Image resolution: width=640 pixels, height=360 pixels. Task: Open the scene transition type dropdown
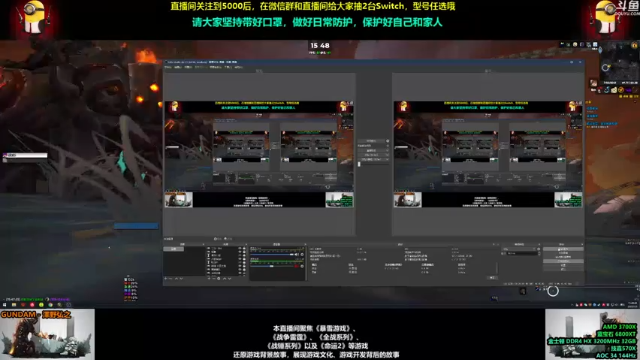tap(519, 249)
